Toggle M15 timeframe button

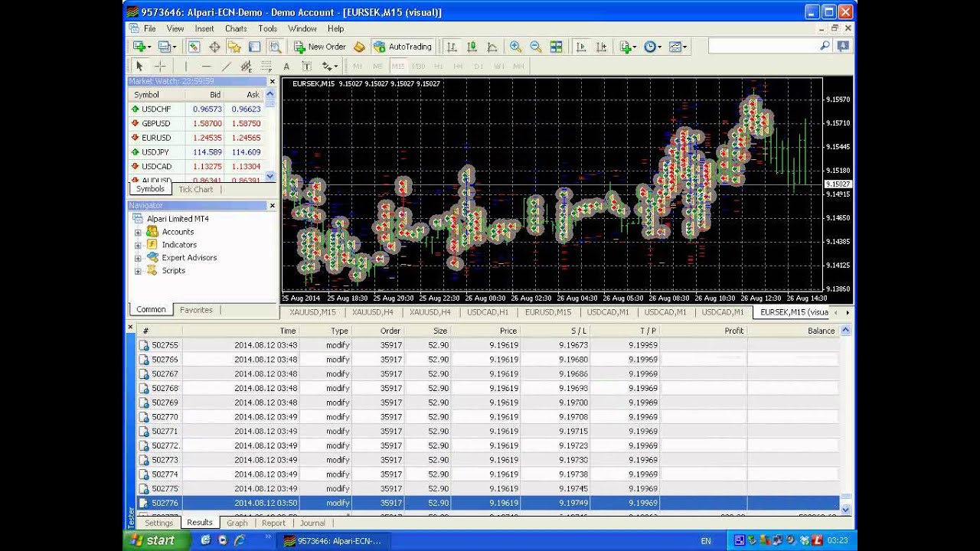[398, 67]
